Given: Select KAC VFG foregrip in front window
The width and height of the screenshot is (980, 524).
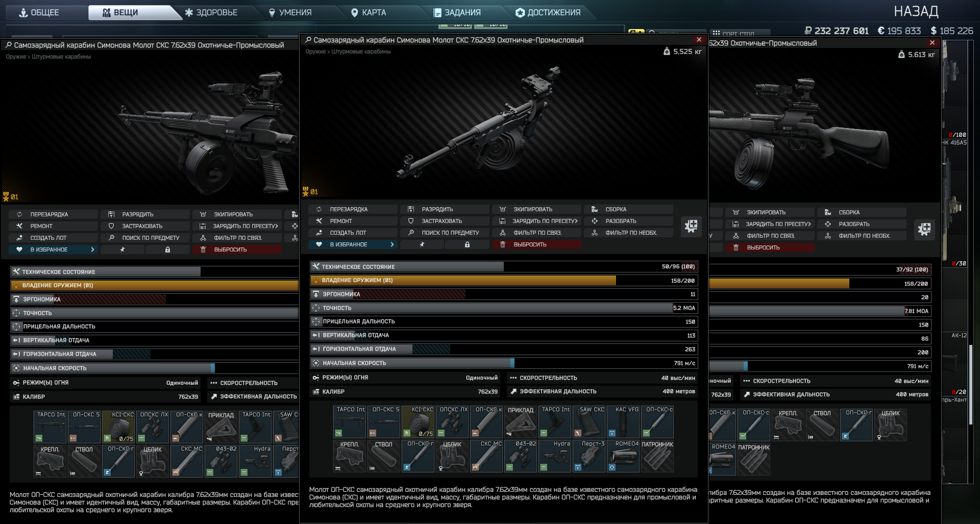Looking at the screenshot, I should [x=623, y=422].
